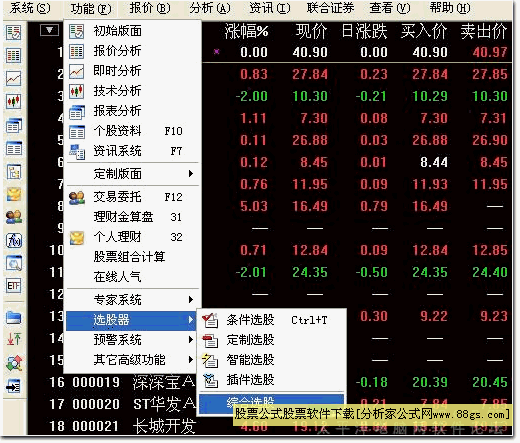Screen dimensions: 520x443
Task: Click the 交易委托 users icon in menu
Action: pyautogui.click(x=77, y=197)
